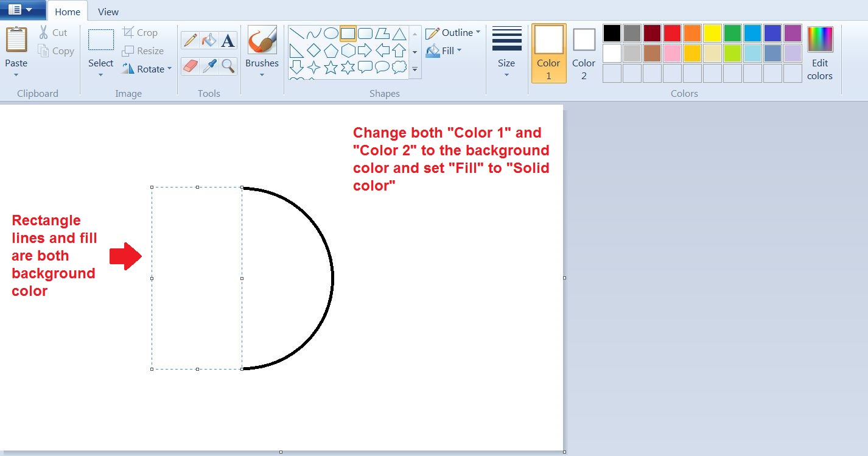Pick the red color swatch
Image resolution: width=868 pixels, height=456 pixels.
[x=673, y=33]
